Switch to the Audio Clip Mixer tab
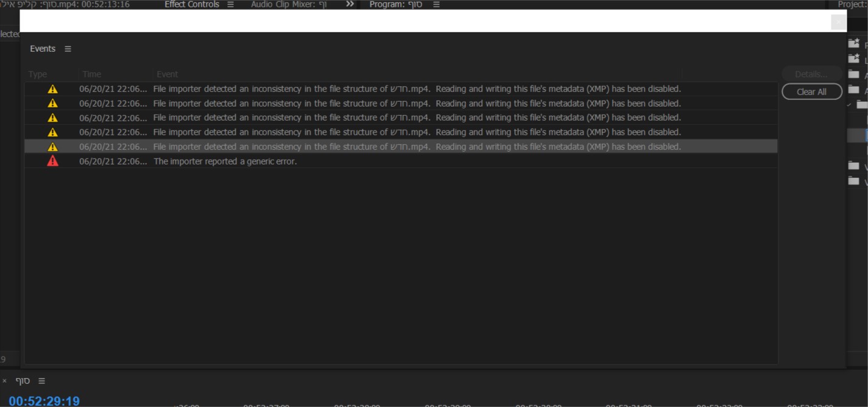The height and width of the screenshot is (407, 868). point(289,4)
